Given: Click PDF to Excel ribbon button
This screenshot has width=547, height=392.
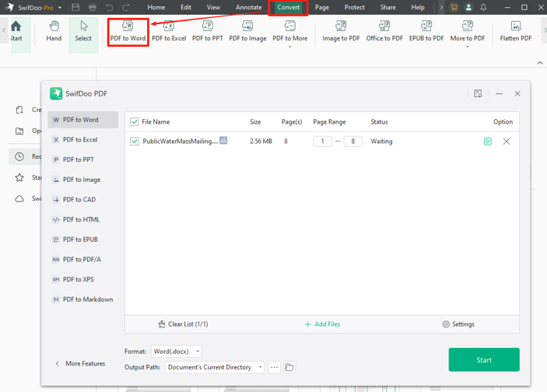Looking at the screenshot, I should [x=169, y=32].
